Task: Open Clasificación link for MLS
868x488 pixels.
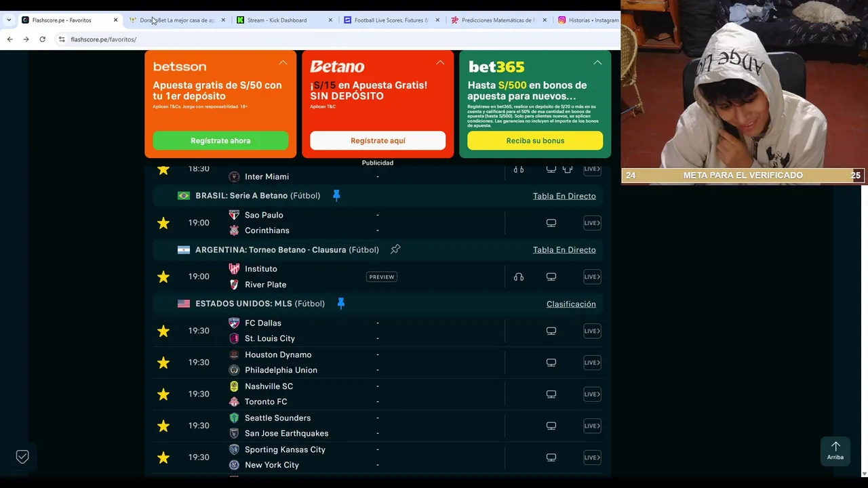Action: 571,304
